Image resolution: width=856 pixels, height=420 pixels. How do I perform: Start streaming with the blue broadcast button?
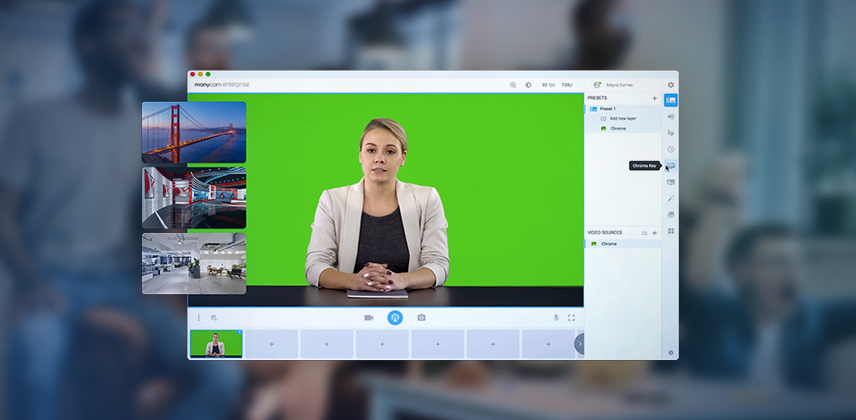(x=395, y=318)
